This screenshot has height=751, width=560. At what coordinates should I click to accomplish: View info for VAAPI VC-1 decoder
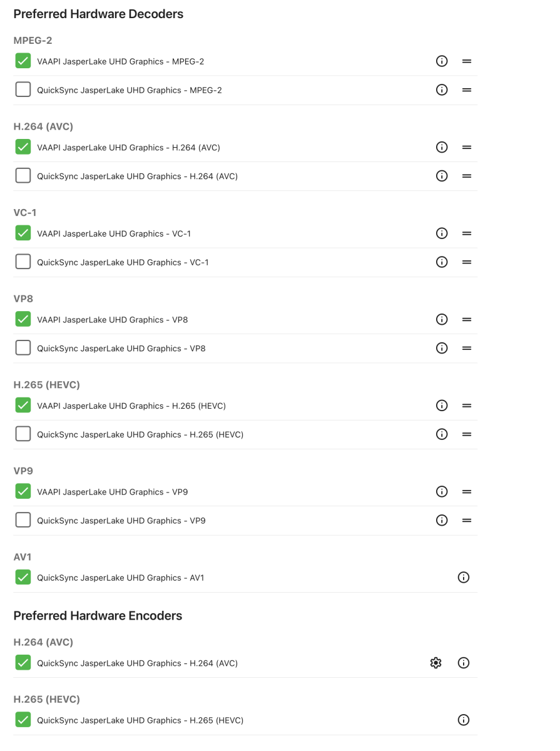pyautogui.click(x=442, y=233)
